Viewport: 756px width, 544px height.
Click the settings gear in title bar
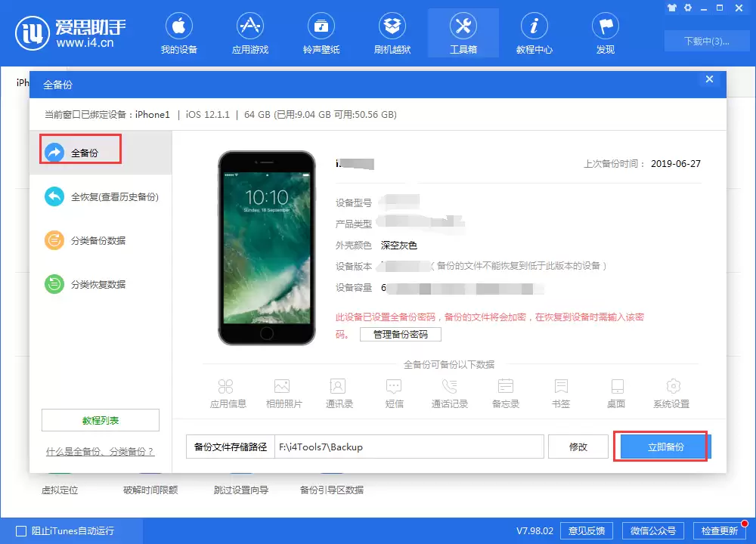(688, 8)
